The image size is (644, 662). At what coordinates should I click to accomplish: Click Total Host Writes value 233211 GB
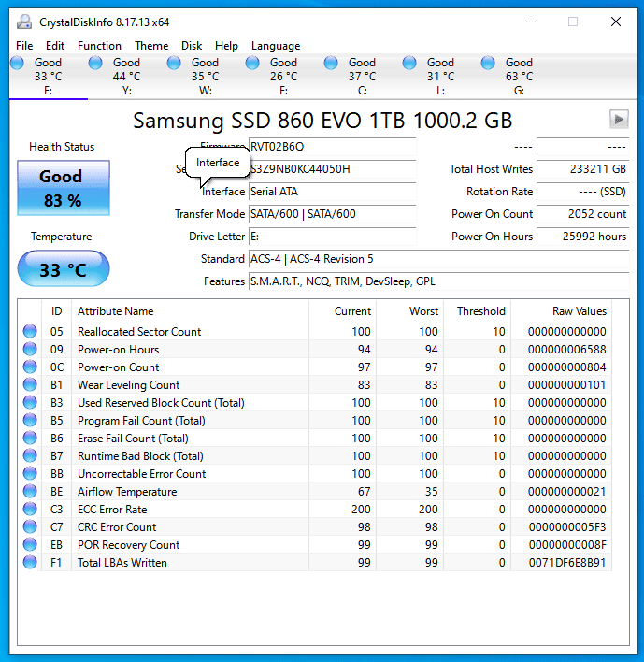pos(583,169)
